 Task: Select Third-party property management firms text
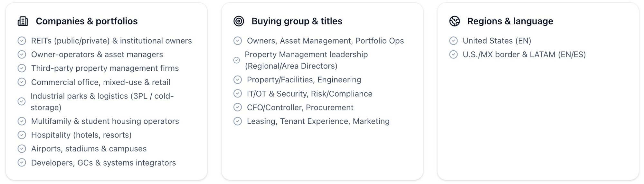point(105,68)
